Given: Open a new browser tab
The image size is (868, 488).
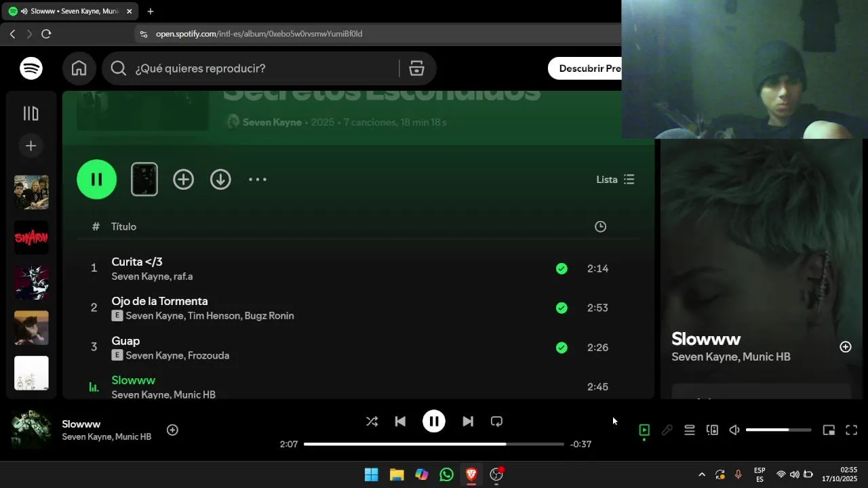Looking at the screenshot, I should tap(151, 12).
